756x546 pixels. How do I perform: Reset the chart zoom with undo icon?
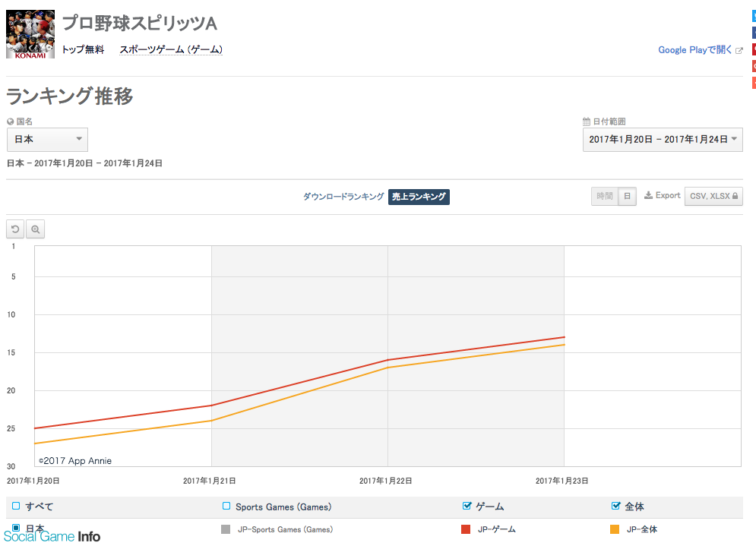[x=15, y=229]
